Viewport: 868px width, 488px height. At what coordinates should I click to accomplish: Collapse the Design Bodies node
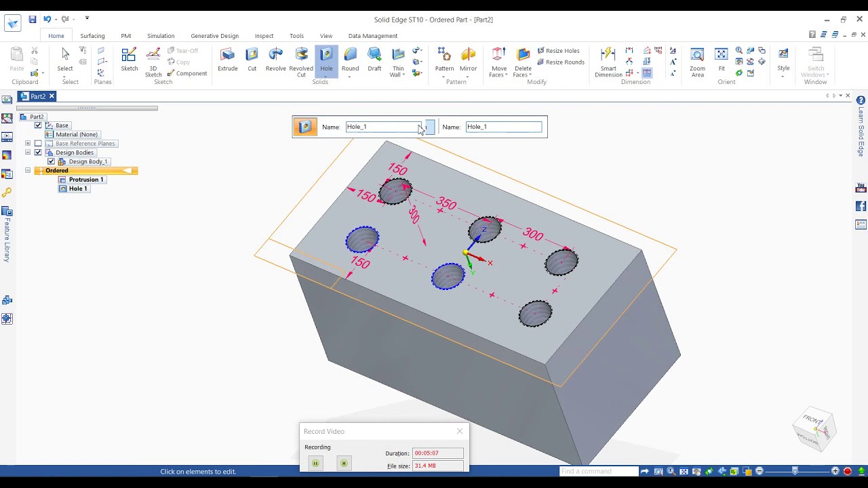(x=28, y=152)
